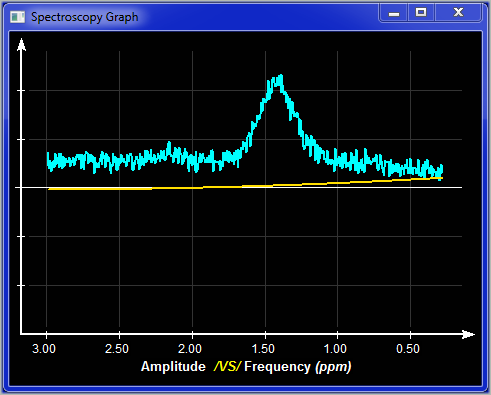The height and width of the screenshot is (395, 491).
Task: Click the yellow /VS/ label
Action: pos(227,367)
